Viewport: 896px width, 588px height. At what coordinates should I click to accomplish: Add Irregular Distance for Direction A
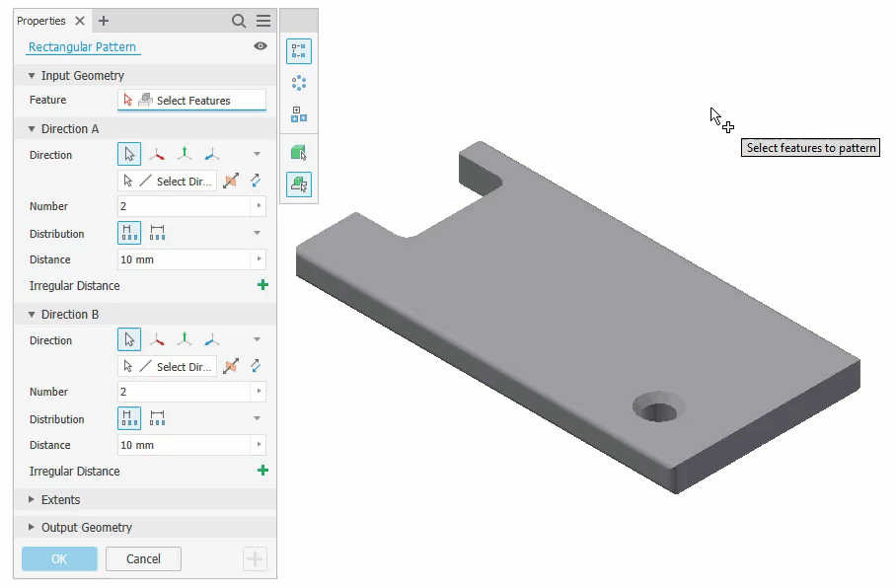pyautogui.click(x=262, y=285)
